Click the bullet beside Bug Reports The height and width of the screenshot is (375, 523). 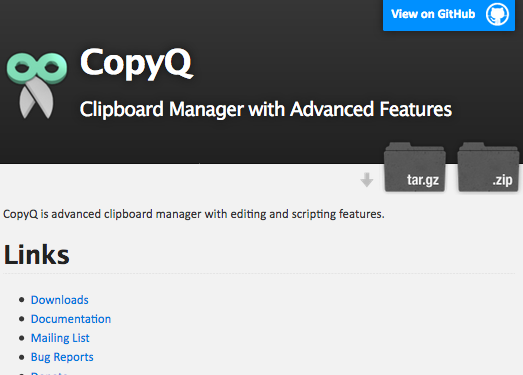tap(22, 357)
